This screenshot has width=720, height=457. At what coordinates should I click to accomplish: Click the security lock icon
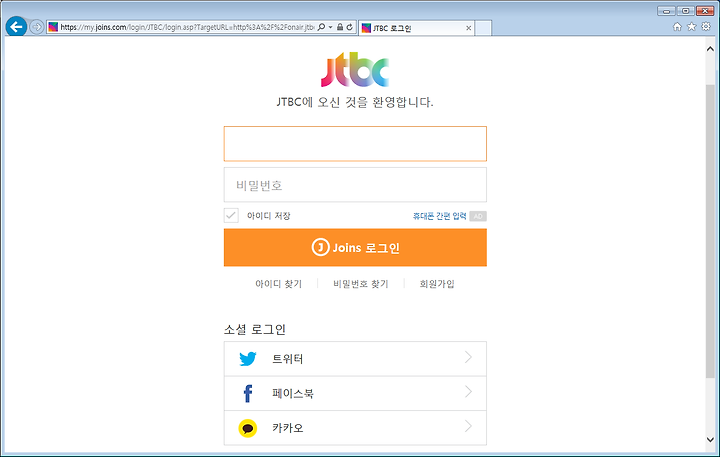(x=340, y=27)
